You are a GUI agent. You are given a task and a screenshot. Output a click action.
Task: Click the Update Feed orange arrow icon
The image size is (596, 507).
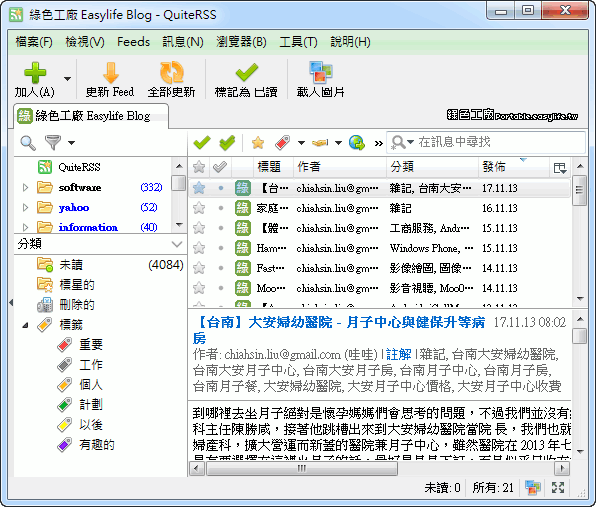[x=111, y=72]
